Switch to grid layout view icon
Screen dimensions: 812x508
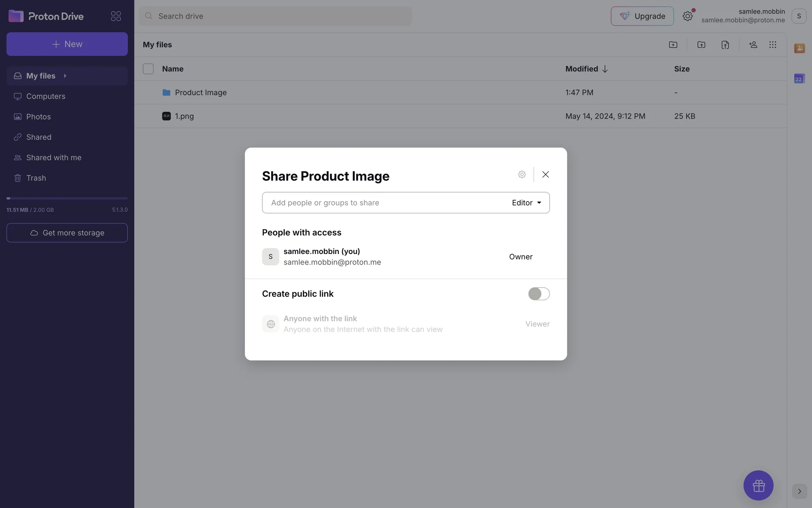(773, 45)
